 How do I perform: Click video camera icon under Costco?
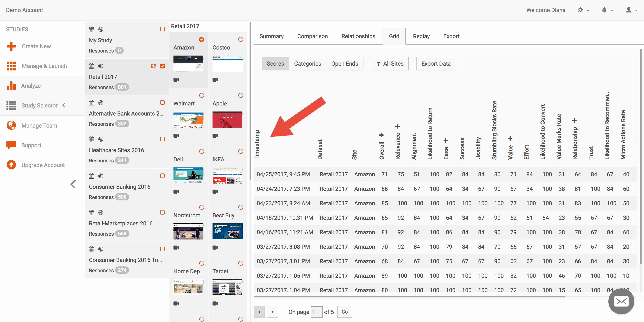[x=215, y=80]
